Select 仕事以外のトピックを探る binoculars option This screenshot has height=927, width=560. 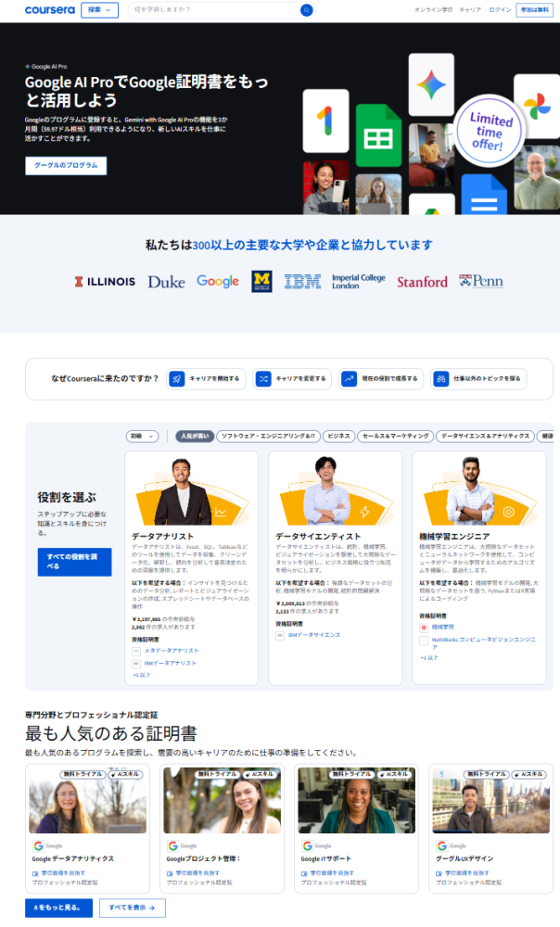(478, 378)
